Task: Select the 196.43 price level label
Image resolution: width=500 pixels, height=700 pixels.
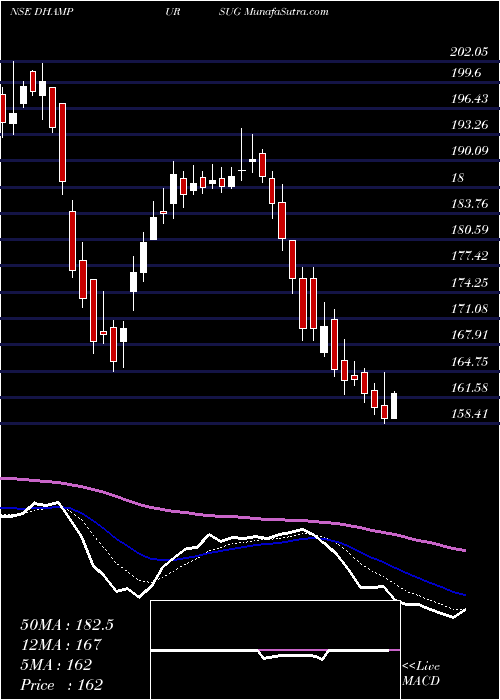Action: tap(470, 99)
